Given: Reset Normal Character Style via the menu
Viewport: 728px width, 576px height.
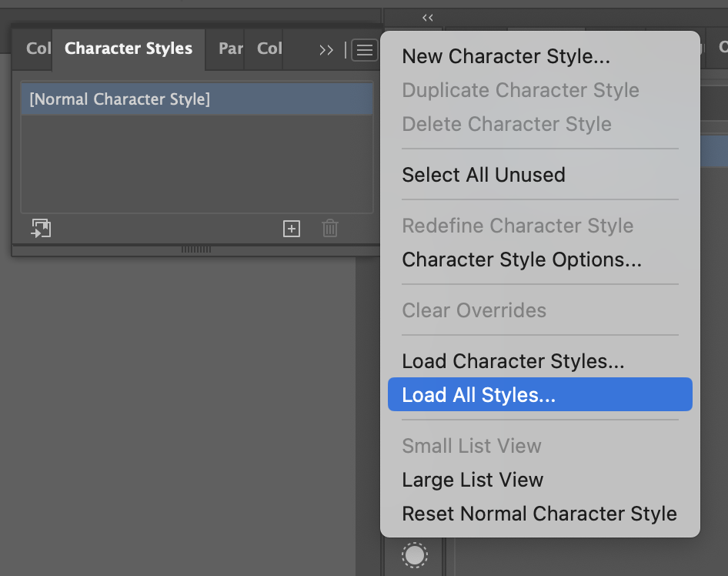Looking at the screenshot, I should click(539, 513).
